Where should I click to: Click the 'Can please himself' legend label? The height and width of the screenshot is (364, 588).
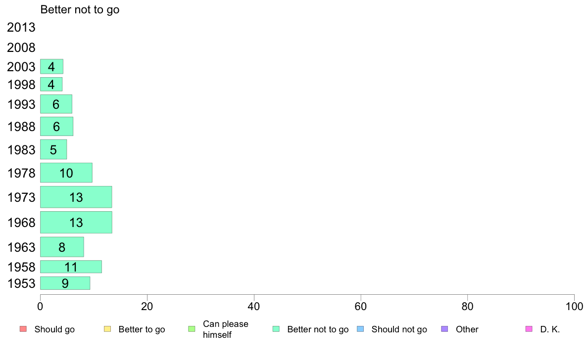tap(225, 329)
